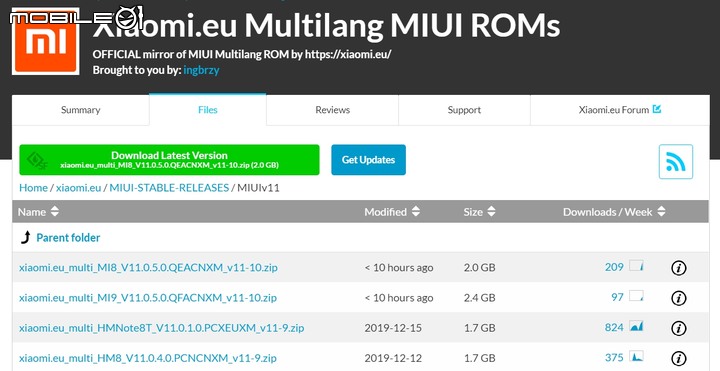Sort file list by Size arrows
This screenshot has height=371, width=720.
point(491,211)
